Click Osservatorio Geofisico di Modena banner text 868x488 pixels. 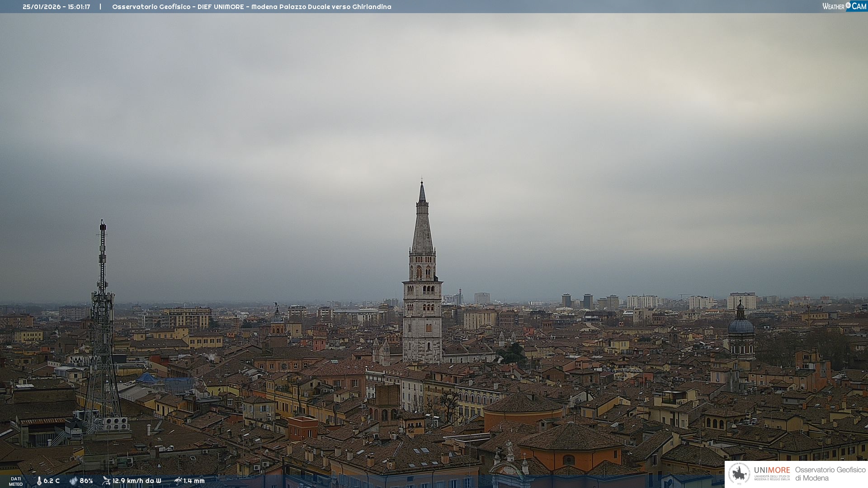830,474
